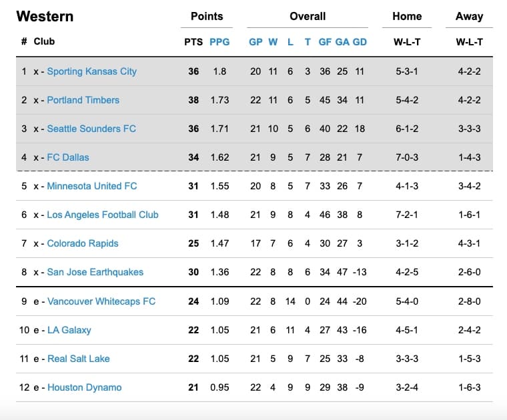Open San Jose Earthquakes club page

pos(95,272)
